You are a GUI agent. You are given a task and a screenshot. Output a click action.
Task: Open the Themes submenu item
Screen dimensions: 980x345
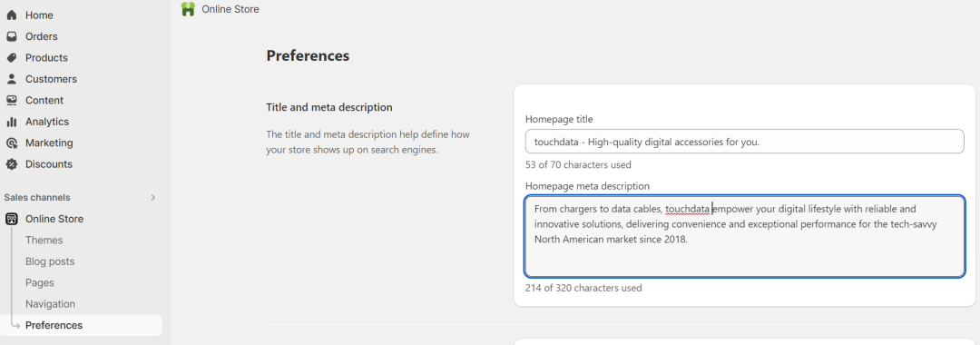[44, 240]
